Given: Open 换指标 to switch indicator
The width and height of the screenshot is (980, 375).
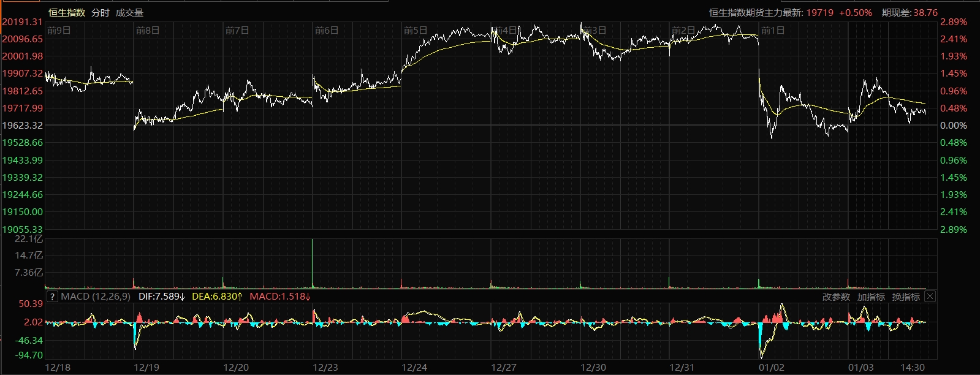Looking at the screenshot, I should (906, 297).
